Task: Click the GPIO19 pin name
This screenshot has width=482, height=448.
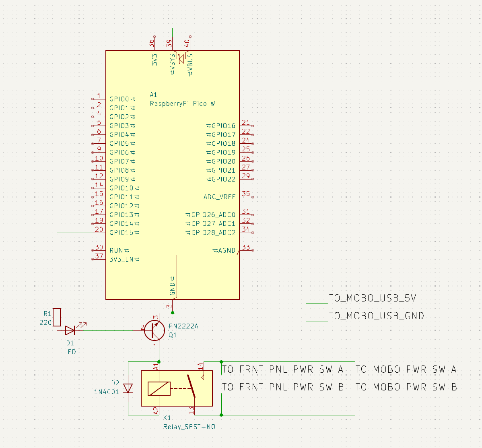Action: click(x=223, y=153)
